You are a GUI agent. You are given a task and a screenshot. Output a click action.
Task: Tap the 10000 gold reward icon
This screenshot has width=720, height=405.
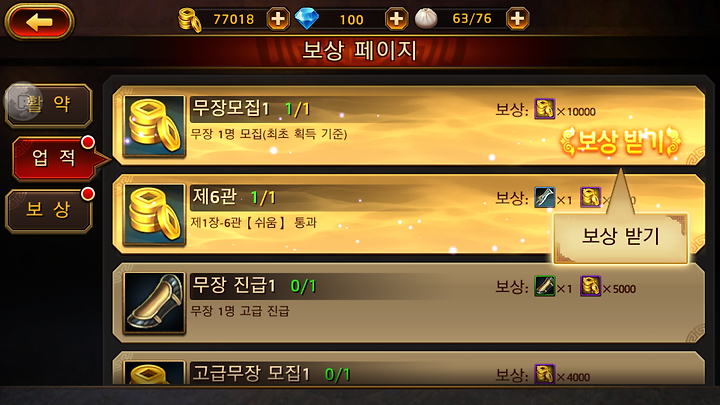pyautogui.click(x=545, y=109)
